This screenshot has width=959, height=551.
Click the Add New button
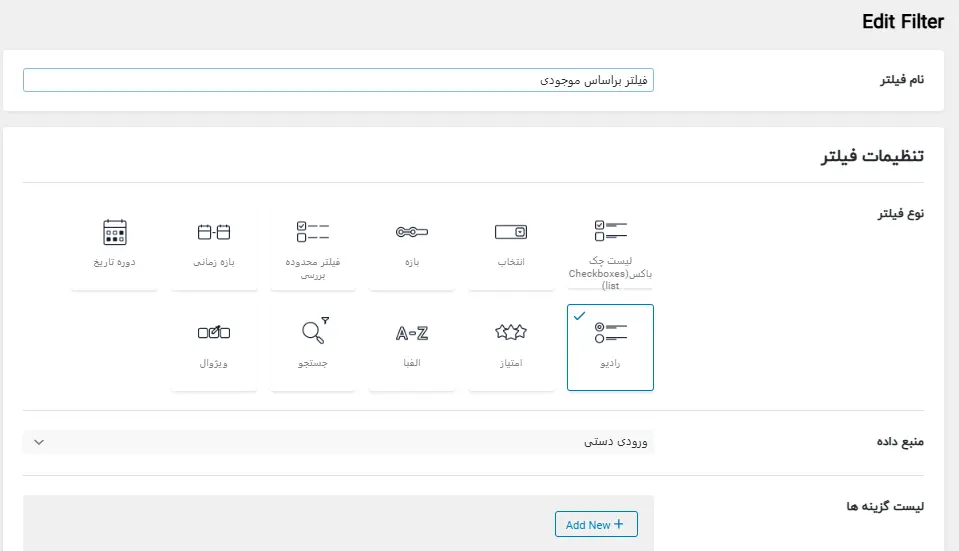point(596,524)
